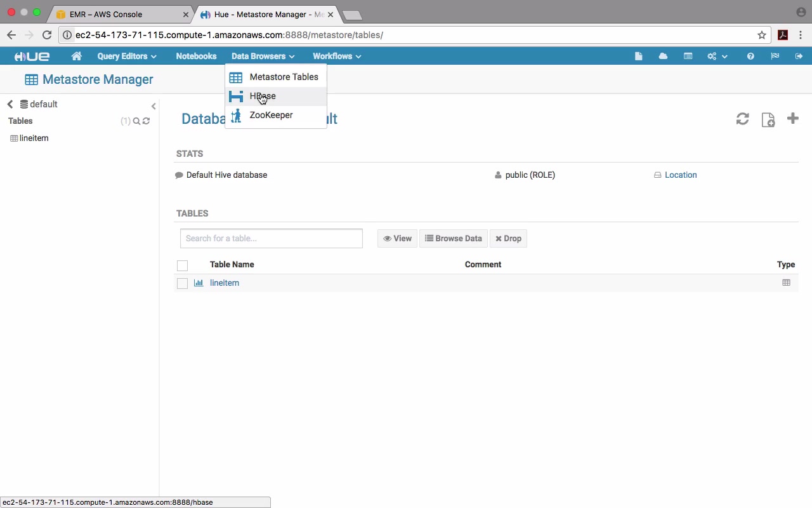Screen dimensions: 812x508
Task: Click the Table Name column header
Action: 232,264
